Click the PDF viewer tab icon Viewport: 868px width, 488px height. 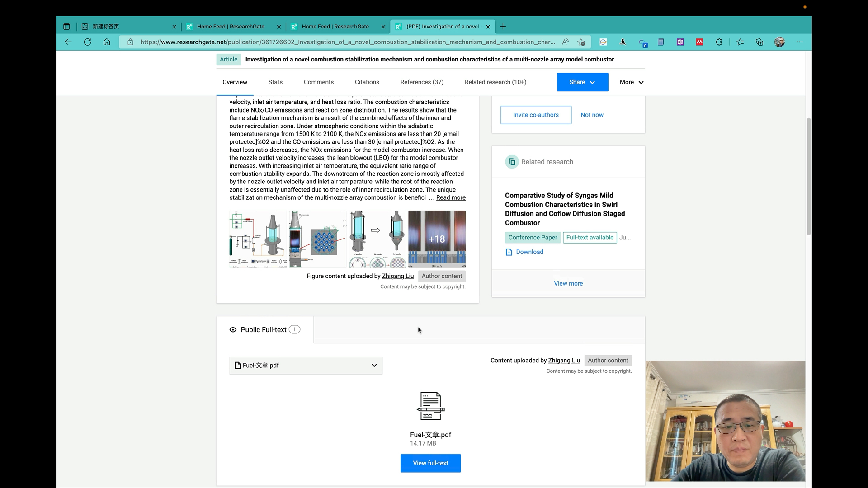pos(400,26)
